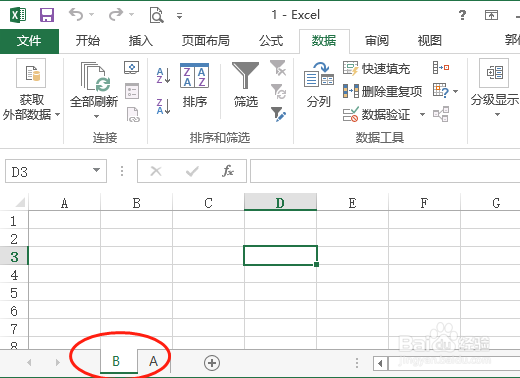Click the Insert Function fx button
The image size is (520, 378).
point(228,171)
